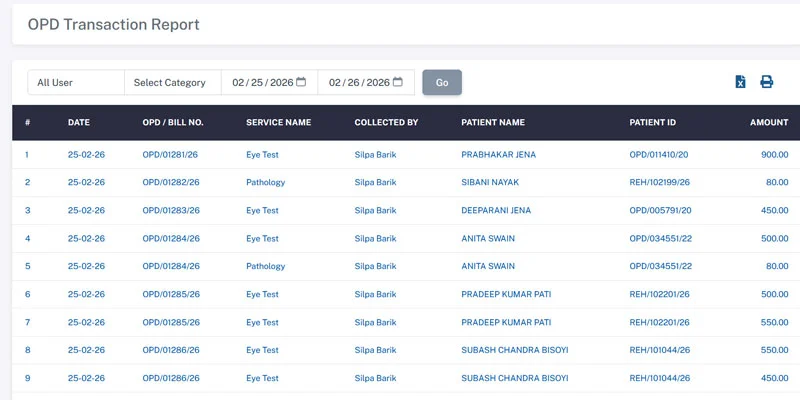Click the 450.00 amount for DEEPARANI JENA
Screen dimensions: 800x400
[x=774, y=210]
